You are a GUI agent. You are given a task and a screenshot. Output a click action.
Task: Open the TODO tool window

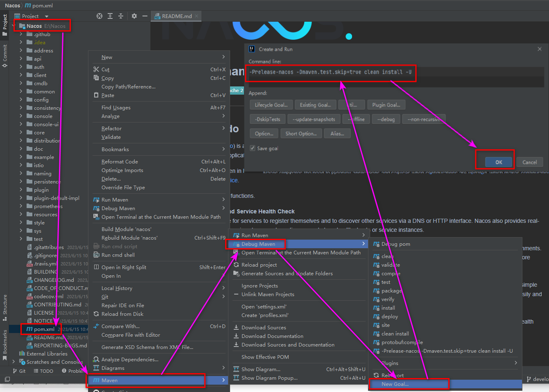pos(43,371)
